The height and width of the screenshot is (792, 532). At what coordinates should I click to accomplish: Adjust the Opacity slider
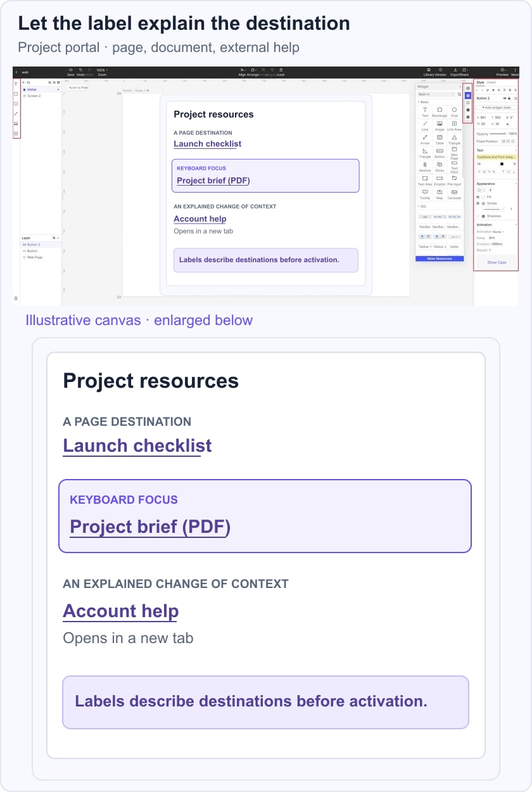click(498, 134)
